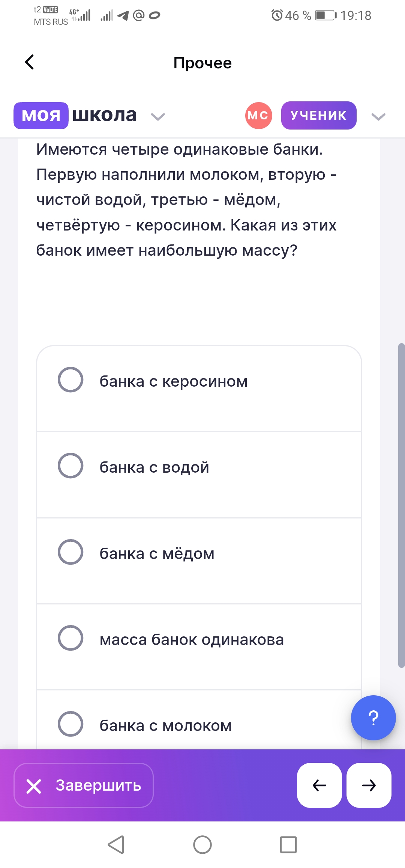Tap the back chevron beside Прочее
This screenshot has height=868, width=405.
30,62
